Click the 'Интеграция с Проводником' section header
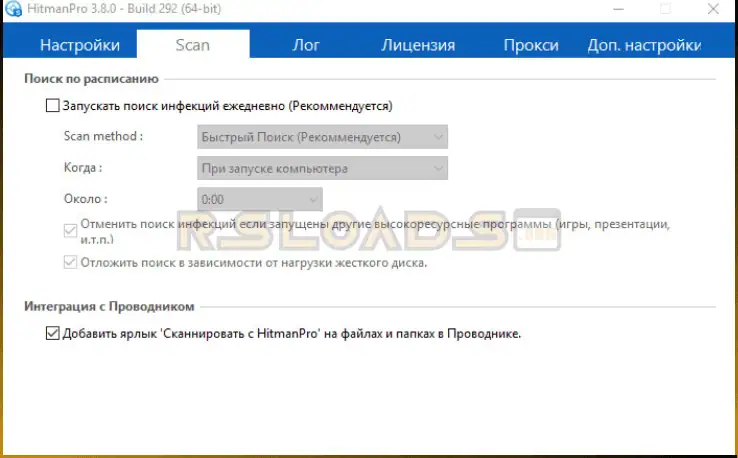Screen dimensions: 738x458 (x=109, y=306)
